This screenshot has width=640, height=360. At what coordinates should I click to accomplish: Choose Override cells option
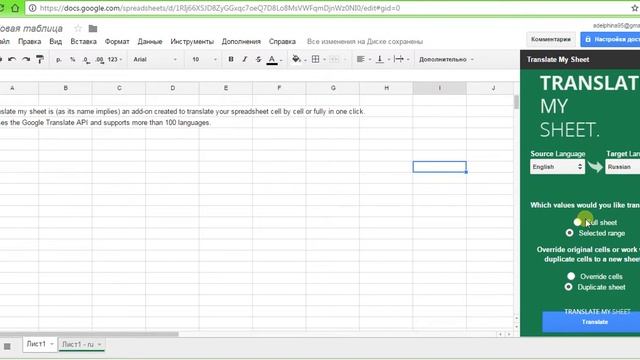(571, 276)
